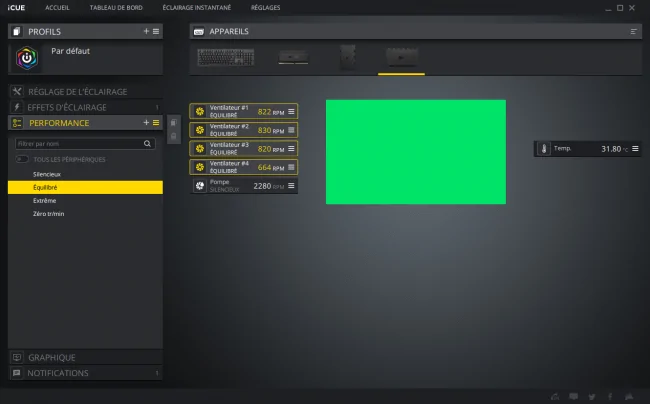Image resolution: width=650 pixels, height=404 pixels.
Task: Select the Par défaut profile icon
Action: [x=27, y=58]
